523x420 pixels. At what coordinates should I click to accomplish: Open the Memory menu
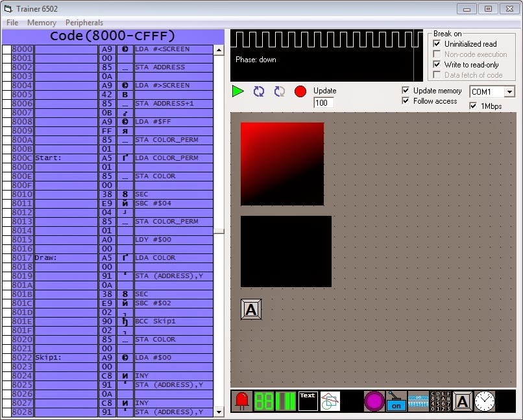coord(42,23)
